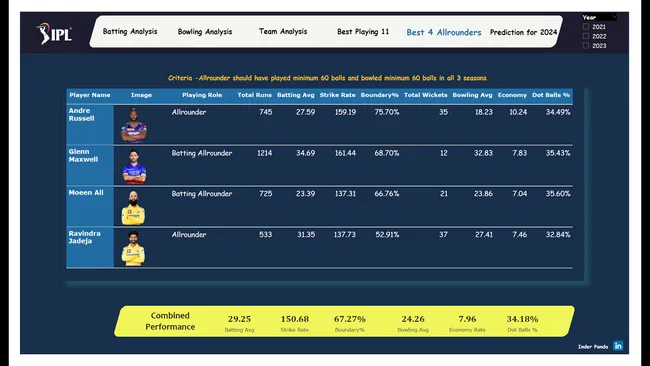Click Glenn Maxwell's total runs 1214
Viewport: 650px width, 366px height.
tap(264, 153)
